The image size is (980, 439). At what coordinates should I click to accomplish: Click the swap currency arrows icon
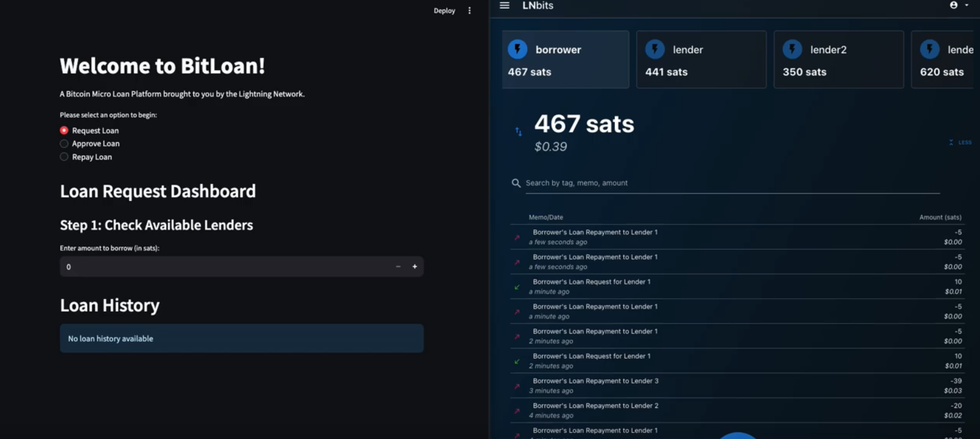519,132
